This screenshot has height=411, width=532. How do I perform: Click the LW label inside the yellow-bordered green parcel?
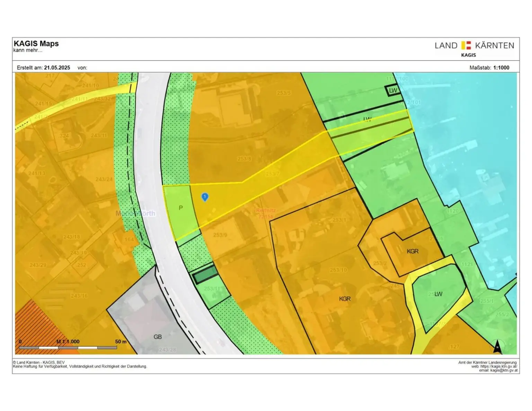(438, 294)
